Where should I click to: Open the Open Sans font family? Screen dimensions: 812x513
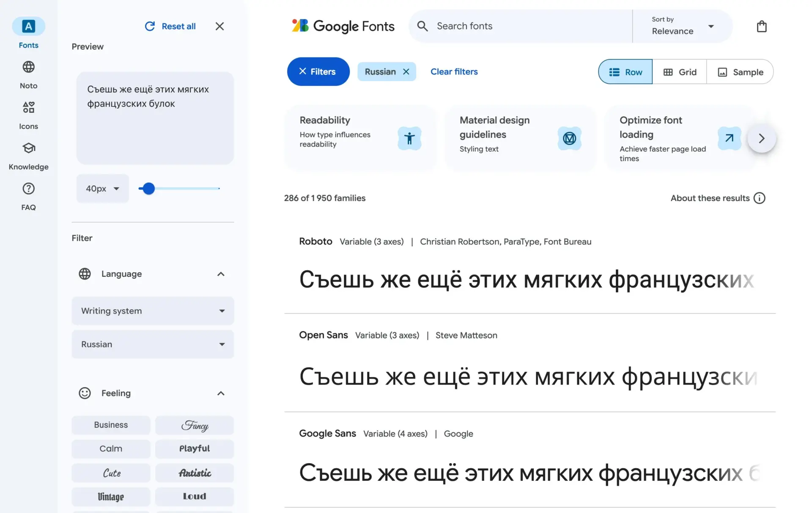(x=323, y=335)
